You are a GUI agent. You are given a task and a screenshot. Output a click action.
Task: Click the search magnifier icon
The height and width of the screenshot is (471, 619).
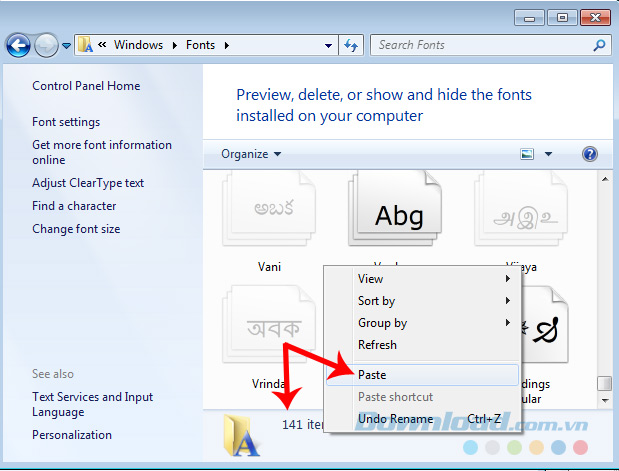tap(599, 45)
